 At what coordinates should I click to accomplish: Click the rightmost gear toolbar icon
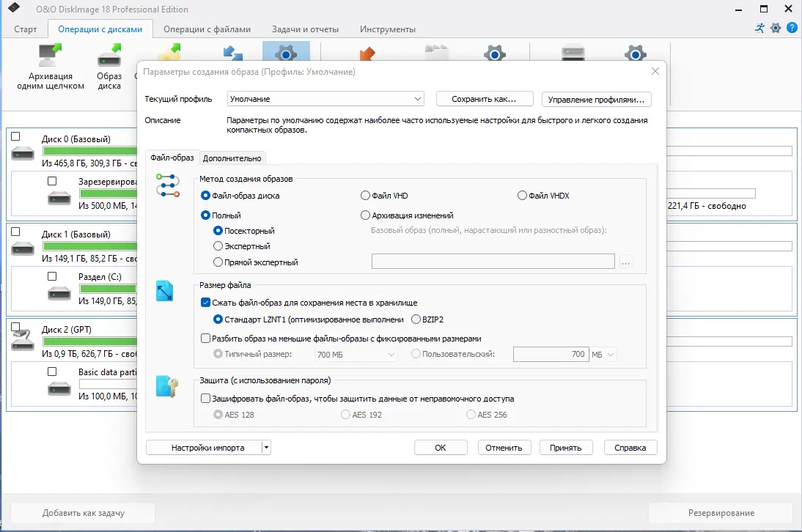pos(636,53)
